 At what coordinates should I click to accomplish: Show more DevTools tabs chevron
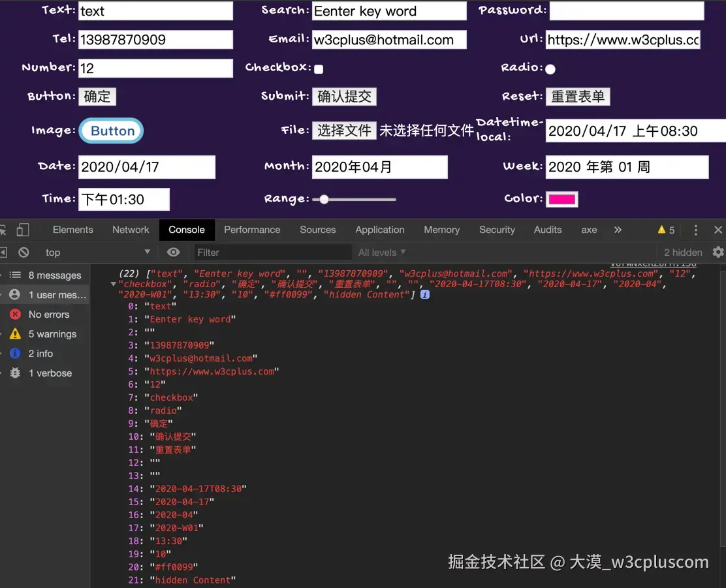pyautogui.click(x=618, y=230)
